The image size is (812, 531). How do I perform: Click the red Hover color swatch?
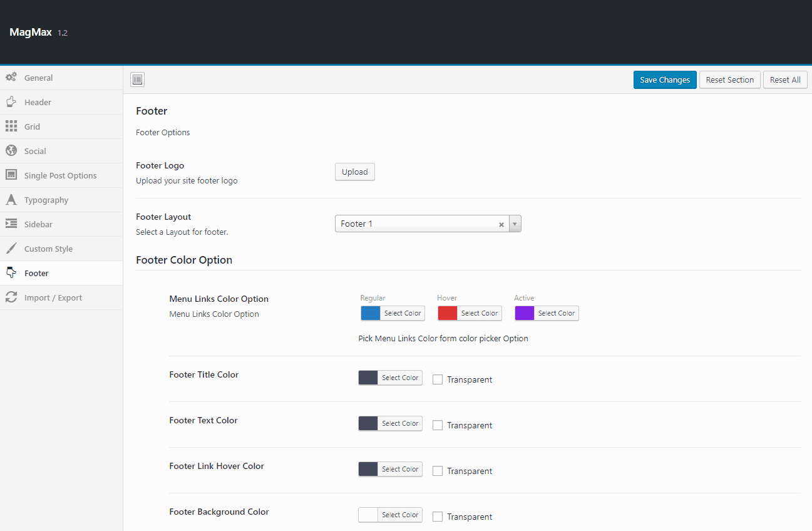[448, 313]
